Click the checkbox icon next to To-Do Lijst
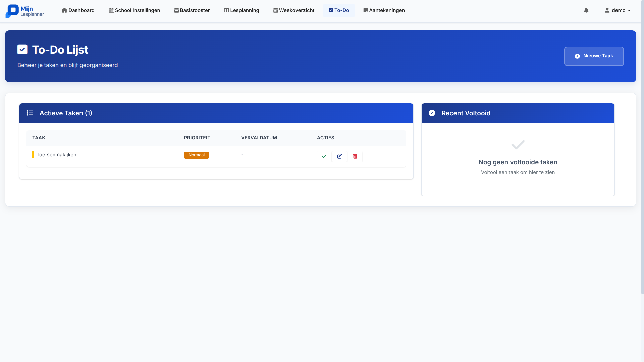644x362 pixels. pos(22,50)
